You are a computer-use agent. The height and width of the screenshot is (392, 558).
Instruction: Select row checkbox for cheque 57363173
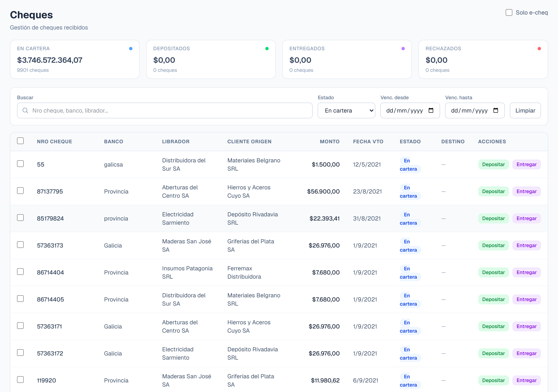click(20, 245)
